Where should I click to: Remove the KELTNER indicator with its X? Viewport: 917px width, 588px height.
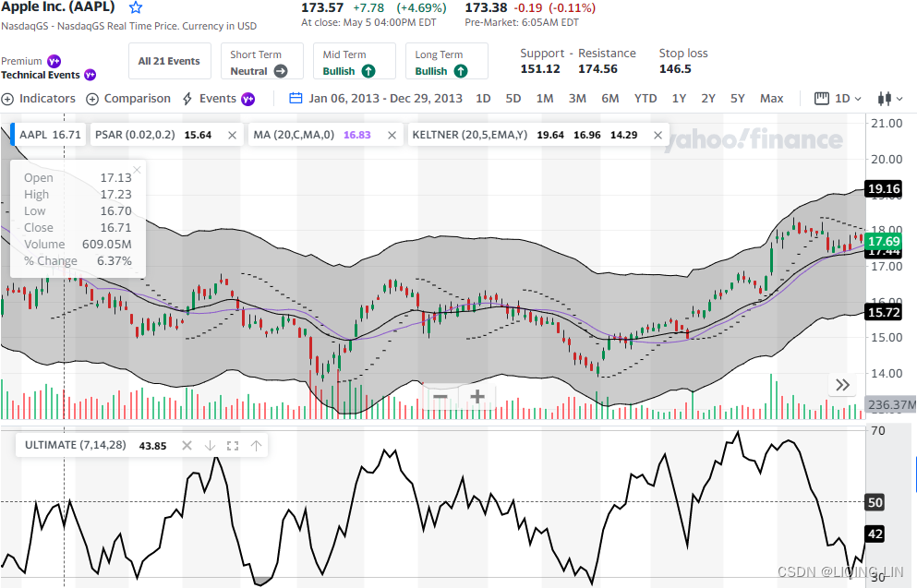658,135
